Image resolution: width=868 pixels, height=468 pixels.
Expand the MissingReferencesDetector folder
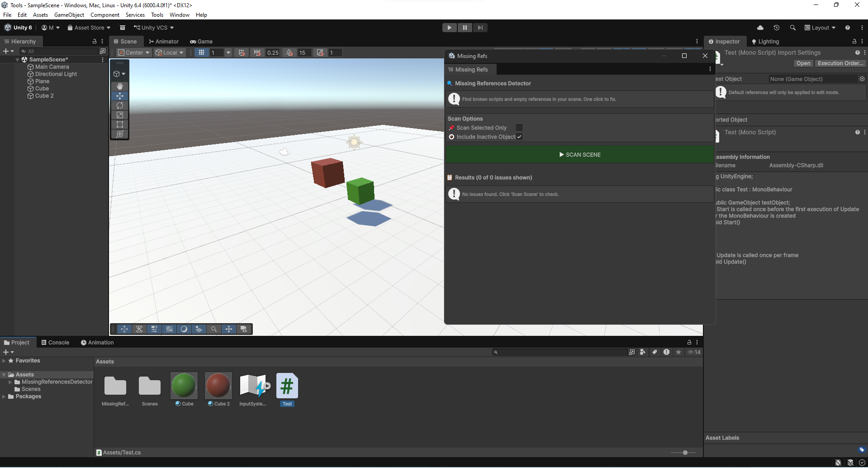tap(10, 382)
